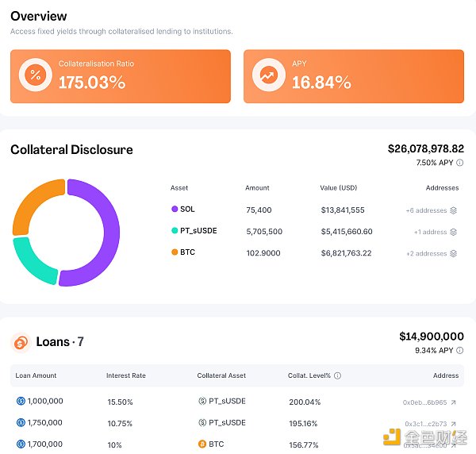The height and width of the screenshot is (454, 476).
Task: Click PT_sUSDE token icon in 10.75% loan row
Action: (x=202, y=423)
